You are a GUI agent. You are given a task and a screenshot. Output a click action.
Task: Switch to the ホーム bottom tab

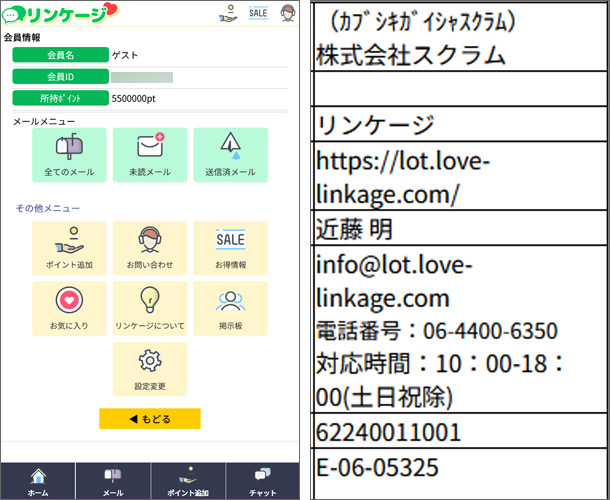point(38,481)
